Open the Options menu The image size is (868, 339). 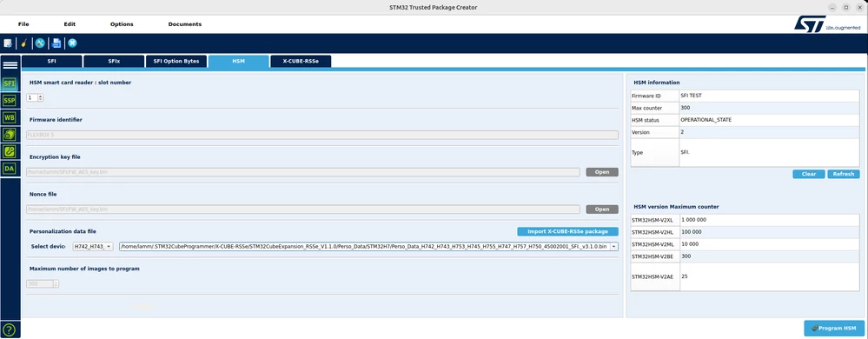[122, 24]
